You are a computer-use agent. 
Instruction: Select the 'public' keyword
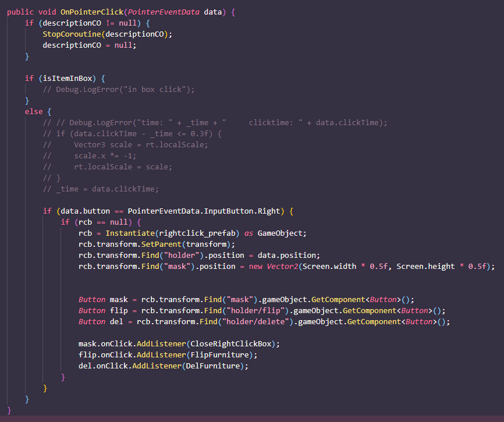(20, 12)
